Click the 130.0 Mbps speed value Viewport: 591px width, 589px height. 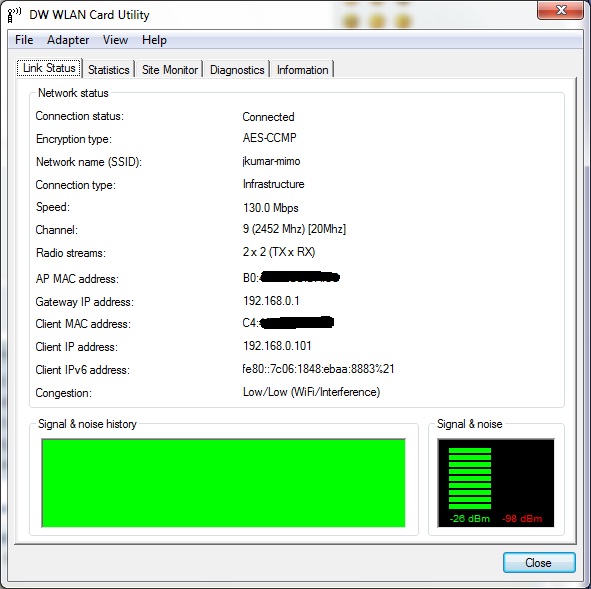pyautogui.click(x=271, y=208)
